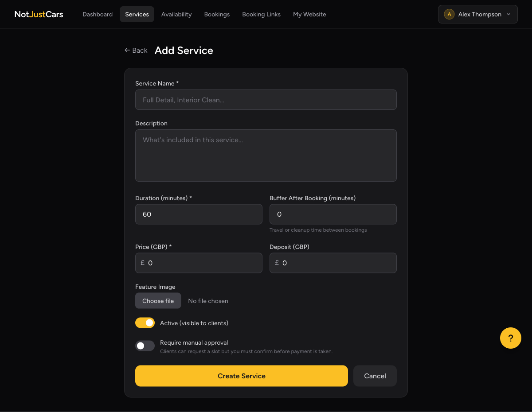
Task: Open the help widget via the yellow question mark
Action: pos(510,338)
